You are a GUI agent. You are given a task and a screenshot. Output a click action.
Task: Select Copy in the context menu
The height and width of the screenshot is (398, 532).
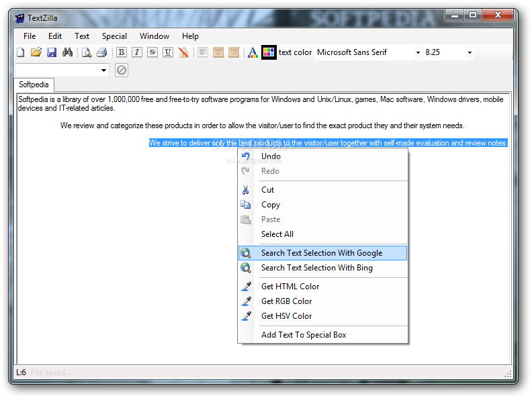click(x=322, y=205)
